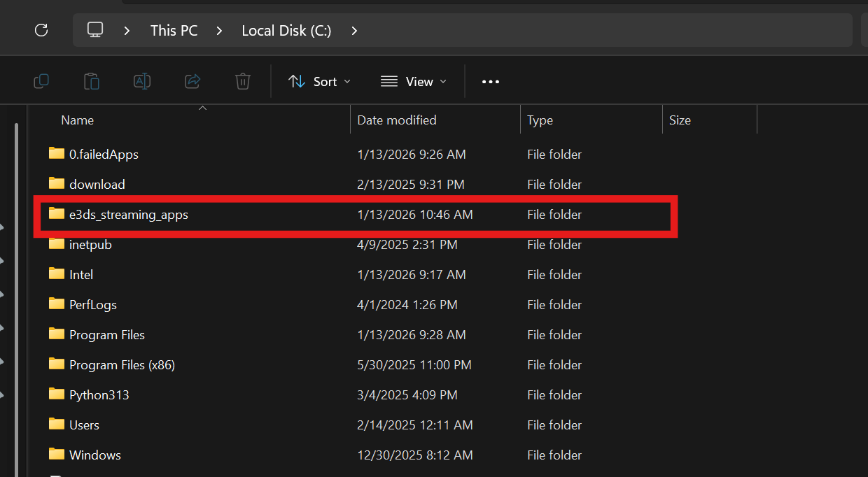Click the Rename icon in toolbar
Viewport: 868px width, 477px height.
coord(142,82)
